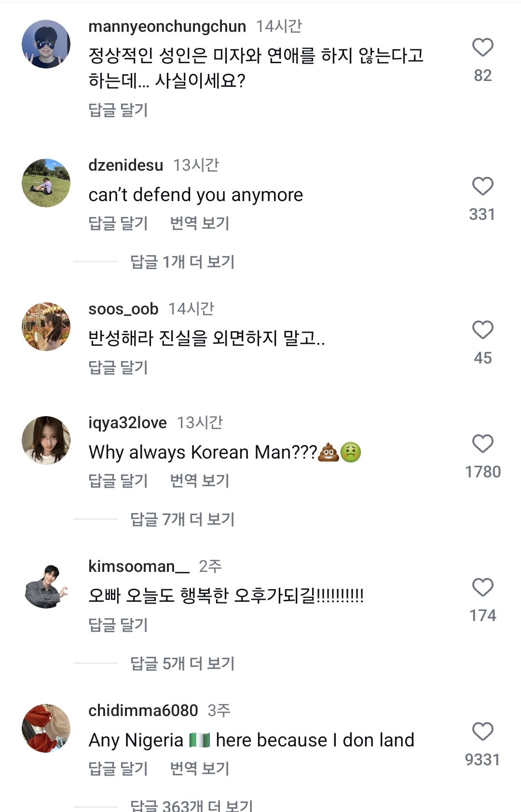The width and height of the screenshot is (521, 812).
Task: View translation of iqya32love's comment
Action: tap(199, 481)
